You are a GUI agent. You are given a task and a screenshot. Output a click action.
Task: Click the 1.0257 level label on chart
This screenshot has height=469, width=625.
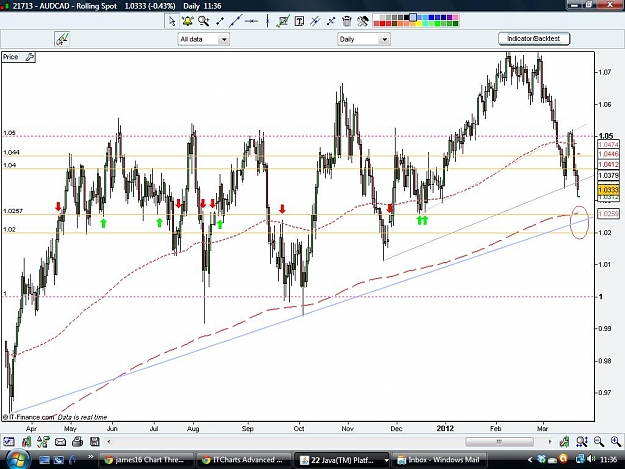13,211
